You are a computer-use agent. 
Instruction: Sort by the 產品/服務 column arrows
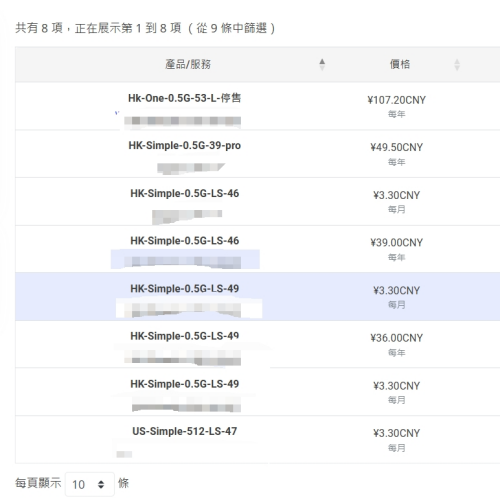[x=322, y=64]
